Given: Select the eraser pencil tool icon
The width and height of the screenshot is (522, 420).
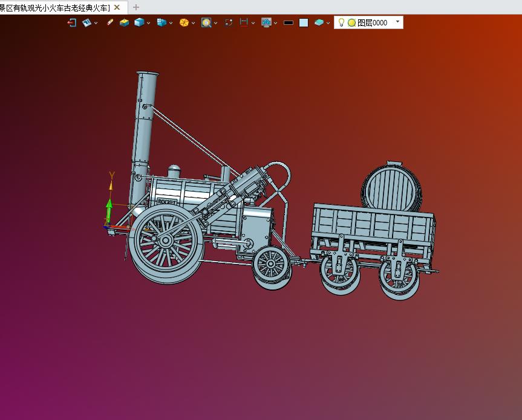Looking at the screenshot, I should tap(109, 22).
